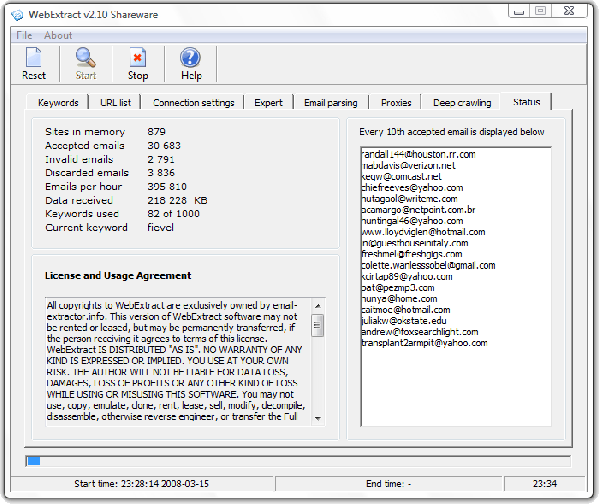Open the Proxies tab
The height and width of the screenshot is (504, 600).
point(396,102)
